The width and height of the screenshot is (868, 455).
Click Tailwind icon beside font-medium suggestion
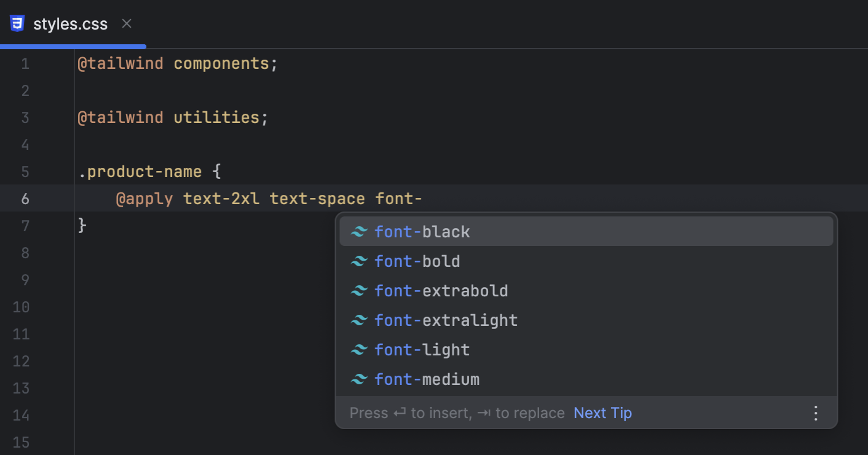click(x=359, y=379)
